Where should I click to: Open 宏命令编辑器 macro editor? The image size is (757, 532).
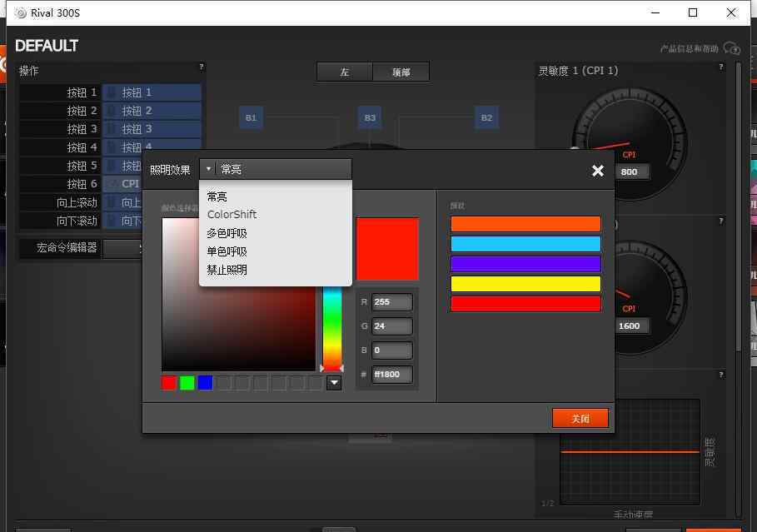tap(122, 248)
